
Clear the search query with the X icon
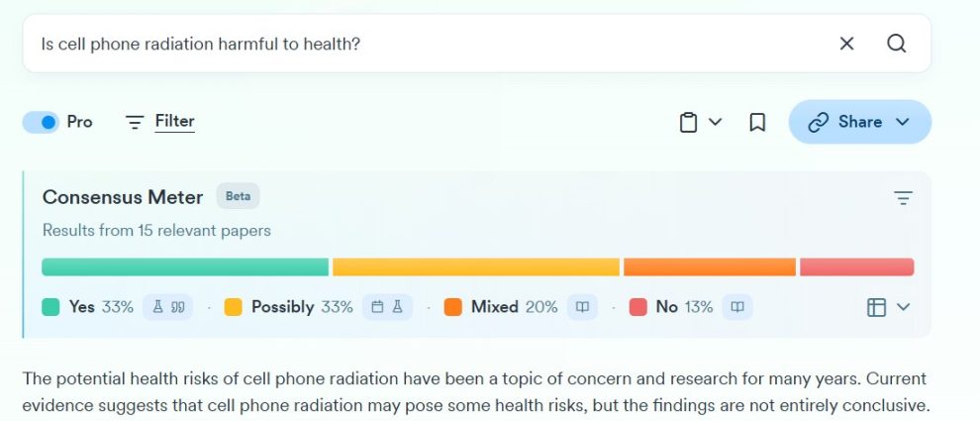coord(846,44)
